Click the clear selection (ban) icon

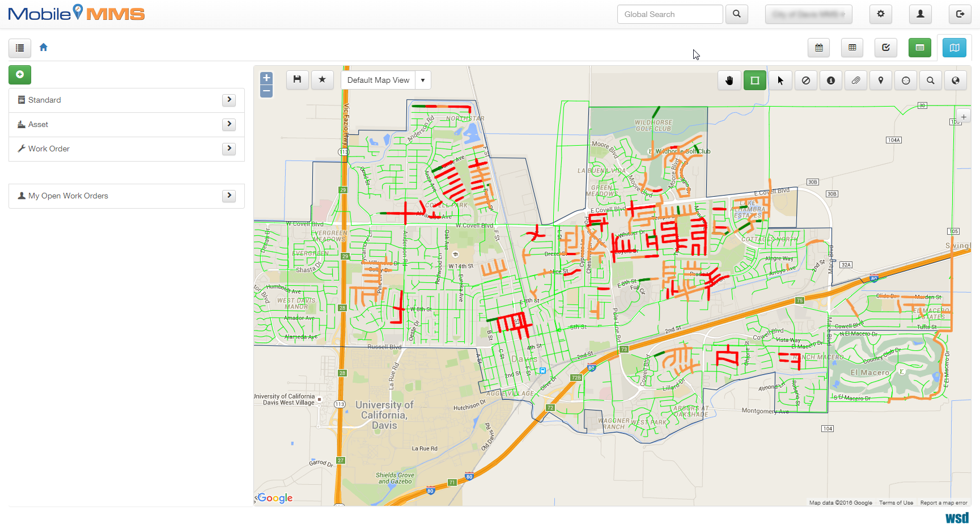(x=805, y=81)
